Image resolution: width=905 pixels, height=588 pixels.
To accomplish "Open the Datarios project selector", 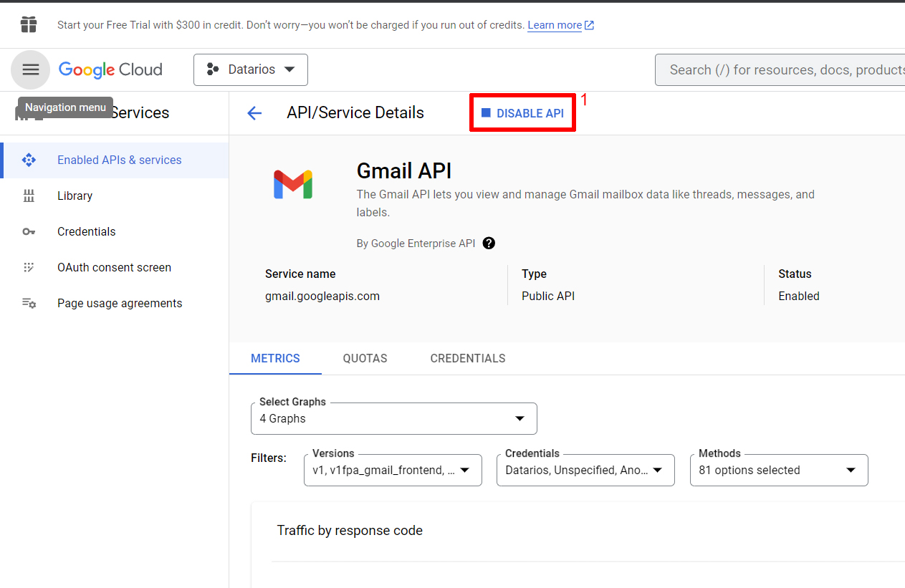I will 251,69.
